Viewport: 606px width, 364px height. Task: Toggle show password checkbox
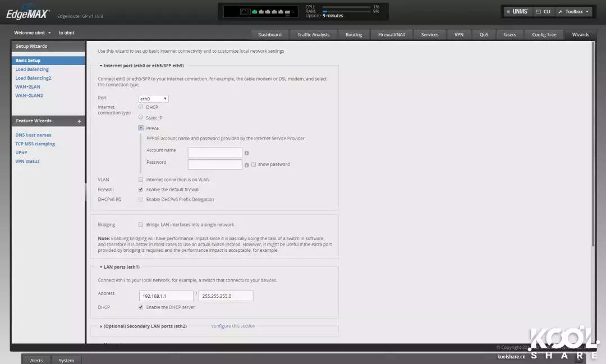[x=254, y=164]
